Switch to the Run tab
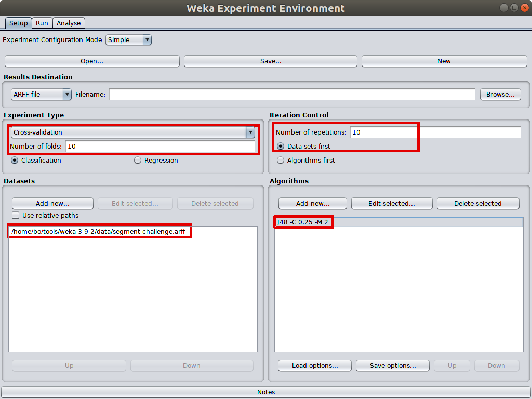Image resolution: width=532 pixels, height=399 pixels. tap(42, 23)
